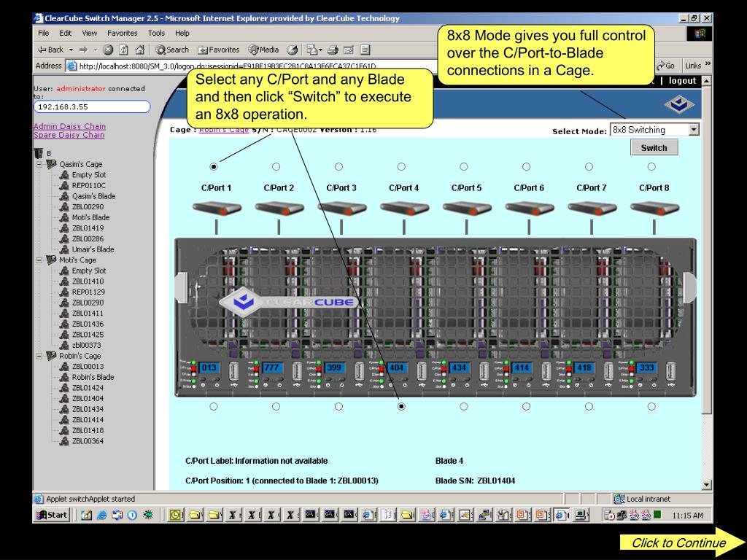
Task: Select ZBL00364 in Robin's Cage
Action: pyautogui.click(x=88, y=441)
